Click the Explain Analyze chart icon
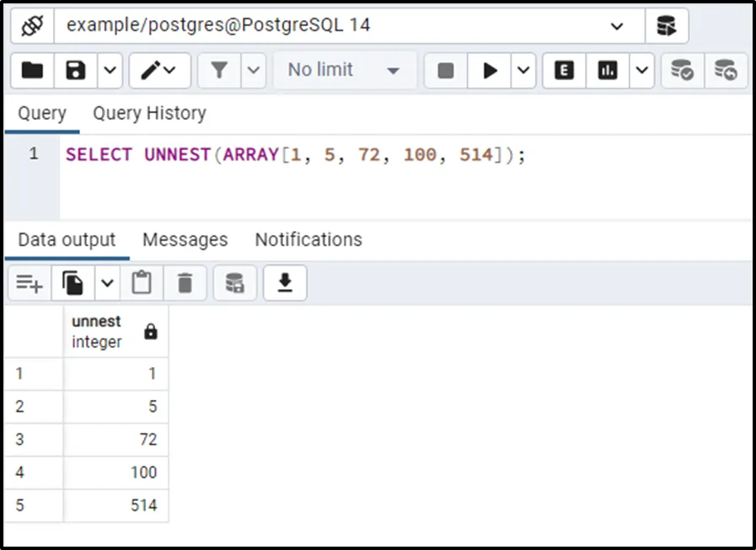 coord(608,70)
